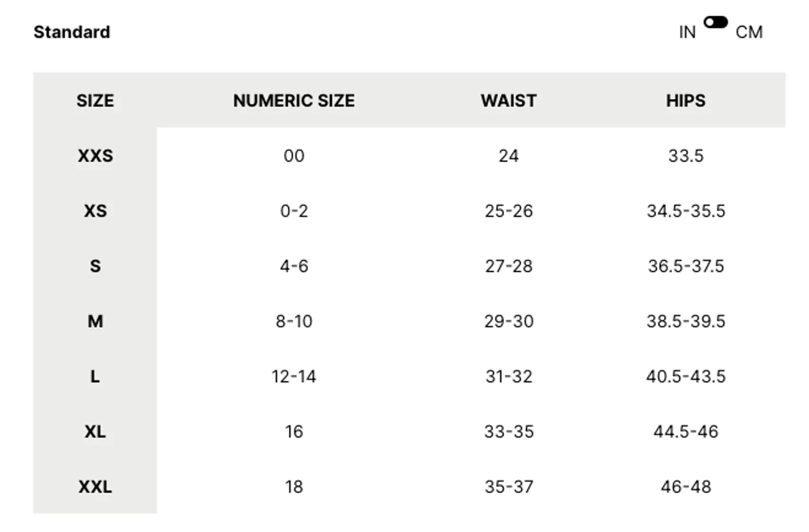Click the 44.5-46 hips cell
Screen dimensions: 809x532
click(686, 431)
